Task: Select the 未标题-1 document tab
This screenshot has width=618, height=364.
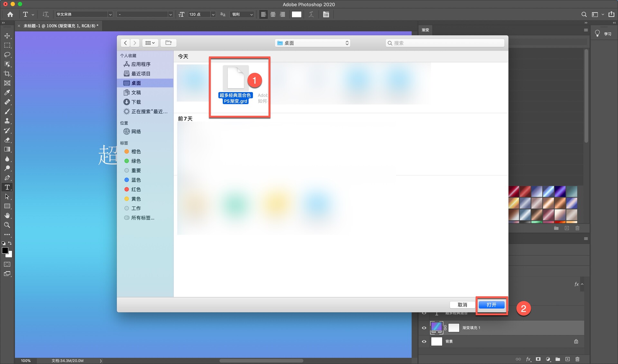Action: [61, 26]
